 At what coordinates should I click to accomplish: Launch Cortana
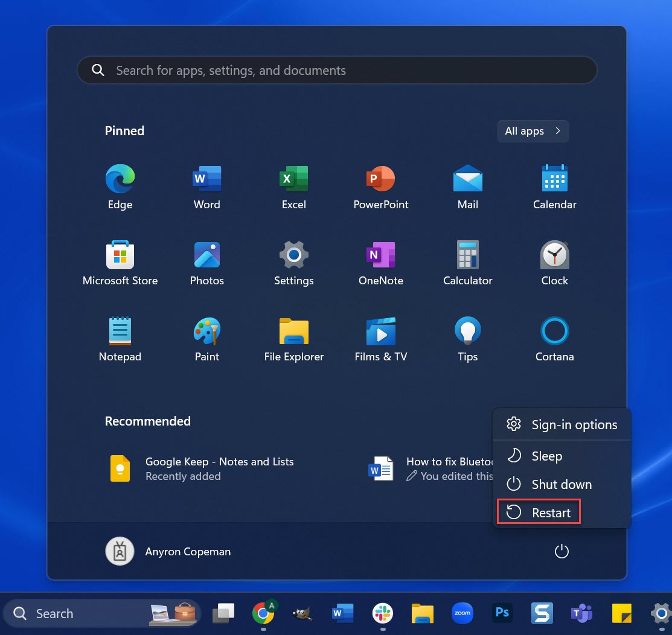point(555,339)
